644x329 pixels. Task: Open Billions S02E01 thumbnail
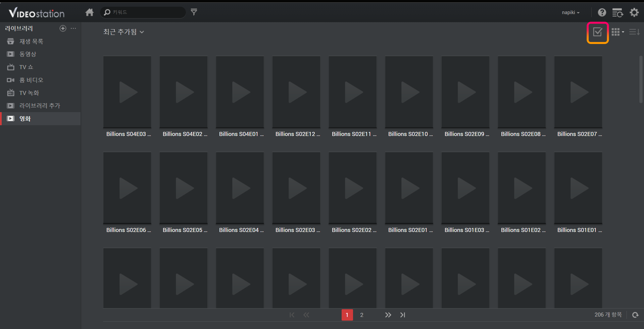coord(409,188)
